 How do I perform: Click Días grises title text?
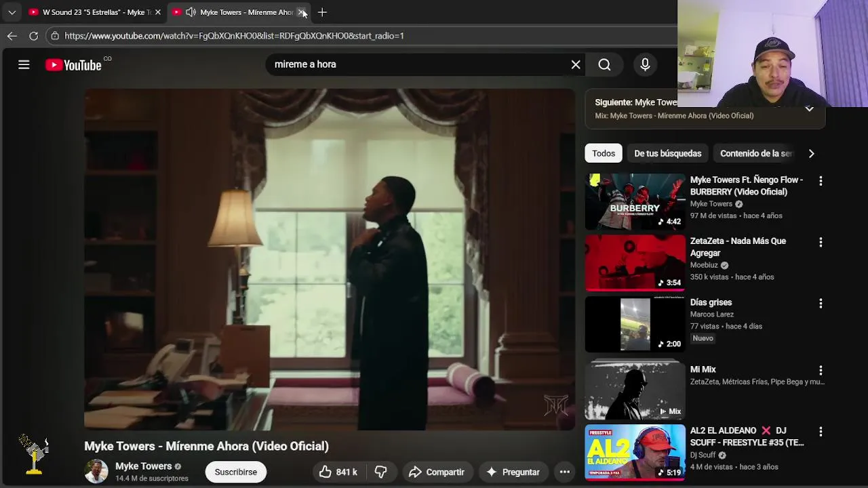click(711, 302)
